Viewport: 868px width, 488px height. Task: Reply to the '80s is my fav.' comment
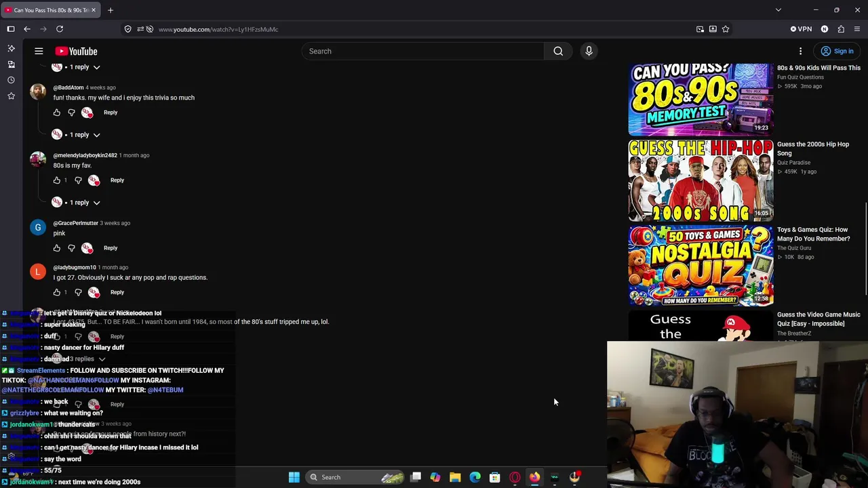coord(117,180)
